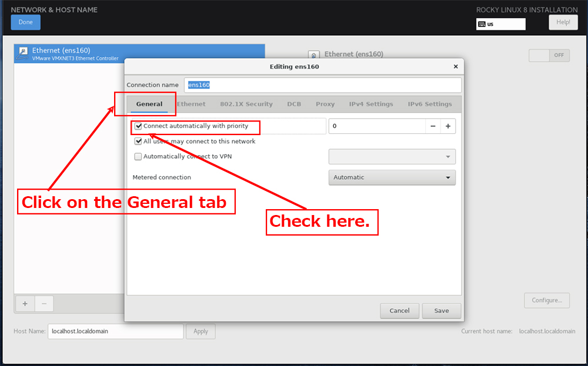
Task: Open the VPN selection dropdown
Action: point(392,157)
